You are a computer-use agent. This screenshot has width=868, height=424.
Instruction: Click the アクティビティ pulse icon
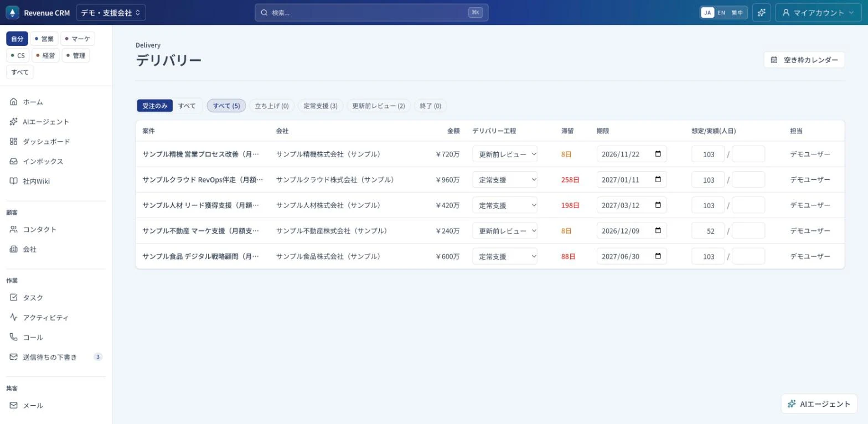point(14,318)
